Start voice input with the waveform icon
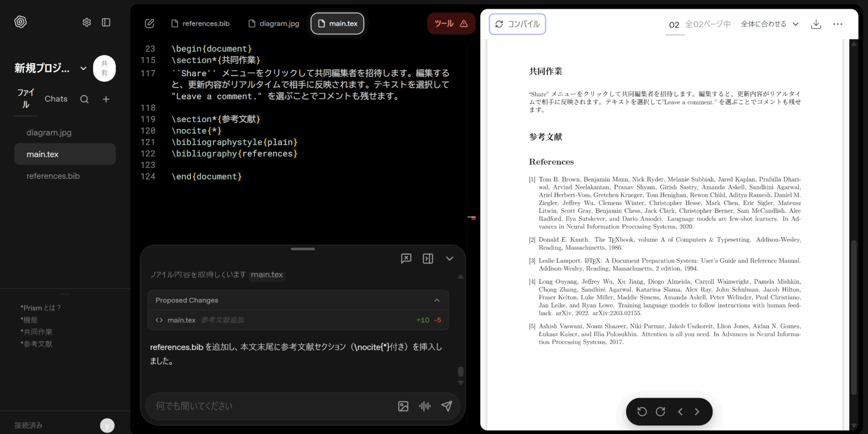The width and height of the screenshot is (868, 434). [x=425, y=406]
